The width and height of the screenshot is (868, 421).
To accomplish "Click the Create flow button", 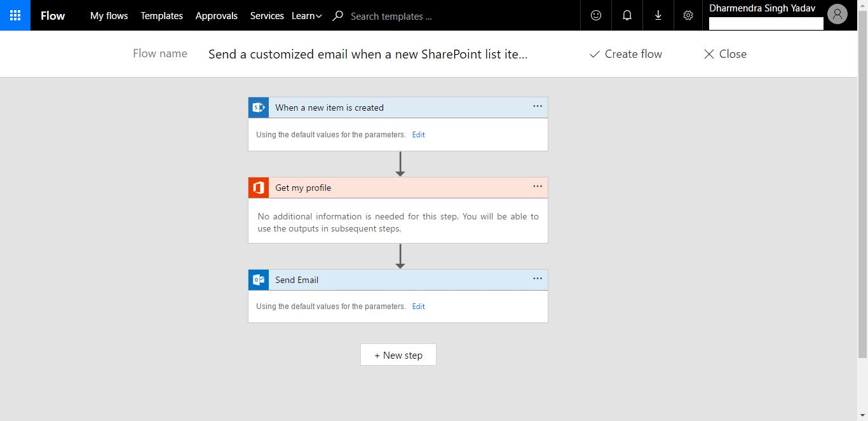I will tap(626, 54).
